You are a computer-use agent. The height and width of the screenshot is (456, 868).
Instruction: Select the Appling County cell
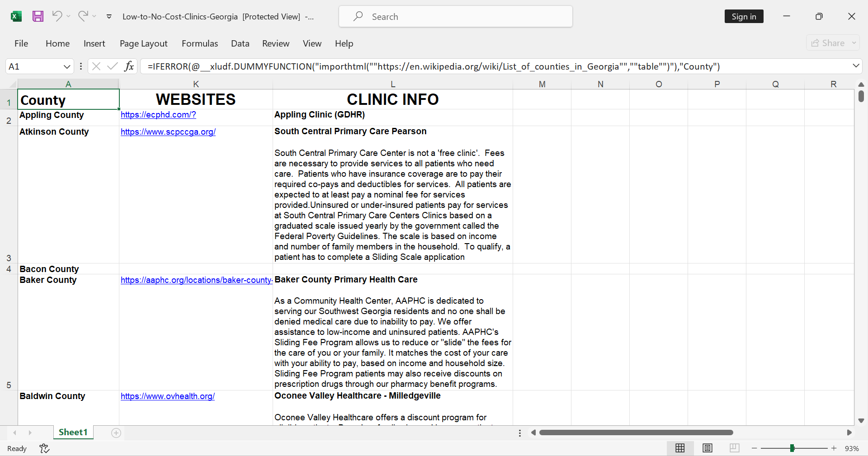coord(68,118)
